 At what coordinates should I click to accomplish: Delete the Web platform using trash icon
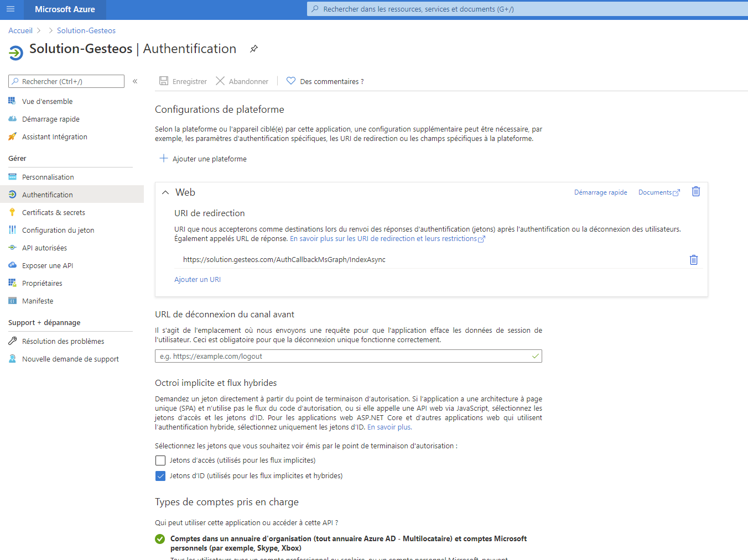tap(696, 192)
